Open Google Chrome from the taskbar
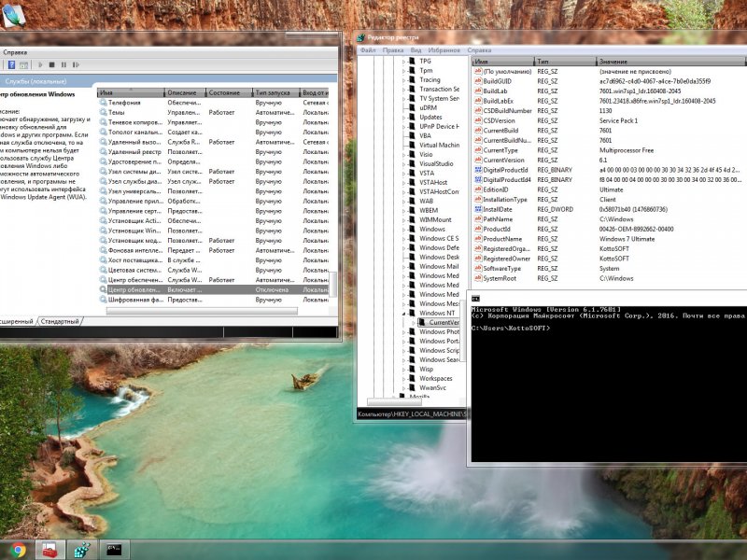Viewport: 747px width, 560px height. pos(18,551)
